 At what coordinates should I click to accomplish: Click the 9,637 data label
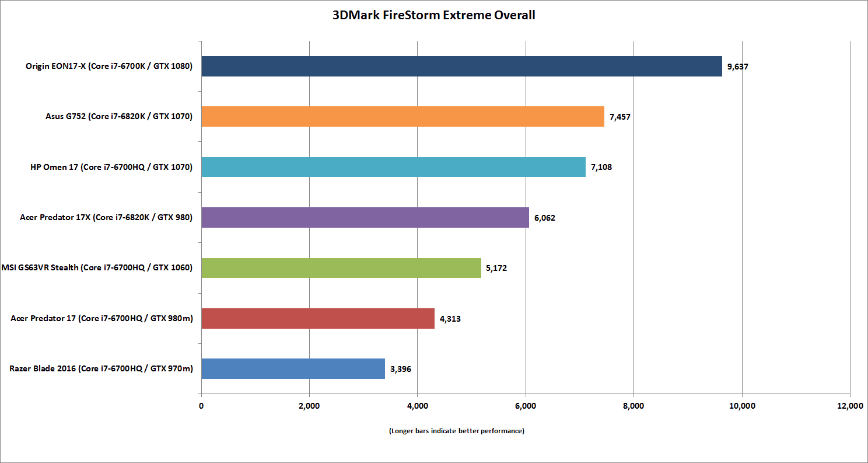point(737,67)
